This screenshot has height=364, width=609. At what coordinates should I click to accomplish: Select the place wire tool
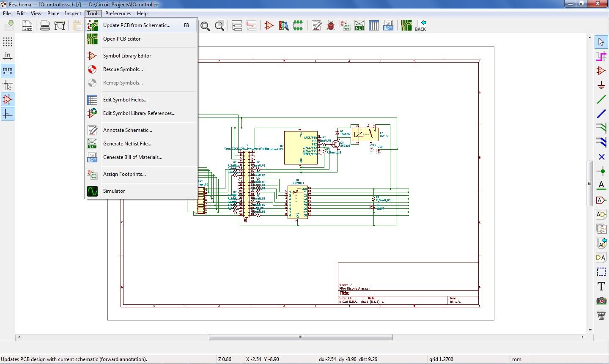(x=601, y=100)
